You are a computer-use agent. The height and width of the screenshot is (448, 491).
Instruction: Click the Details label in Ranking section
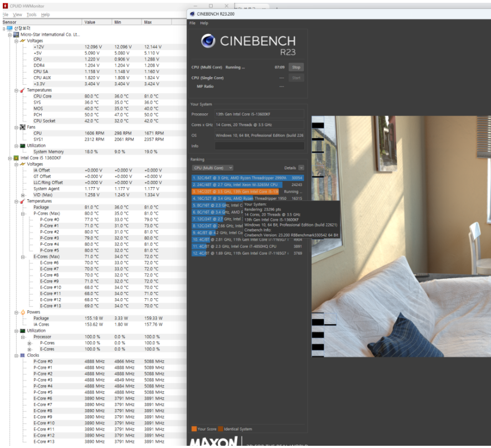click(x=290, y=168)
